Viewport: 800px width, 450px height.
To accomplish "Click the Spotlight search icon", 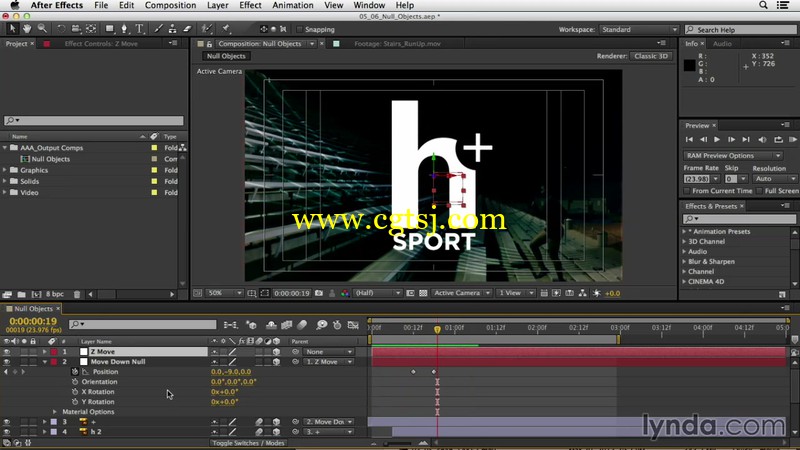I will (x=763, y=5).
